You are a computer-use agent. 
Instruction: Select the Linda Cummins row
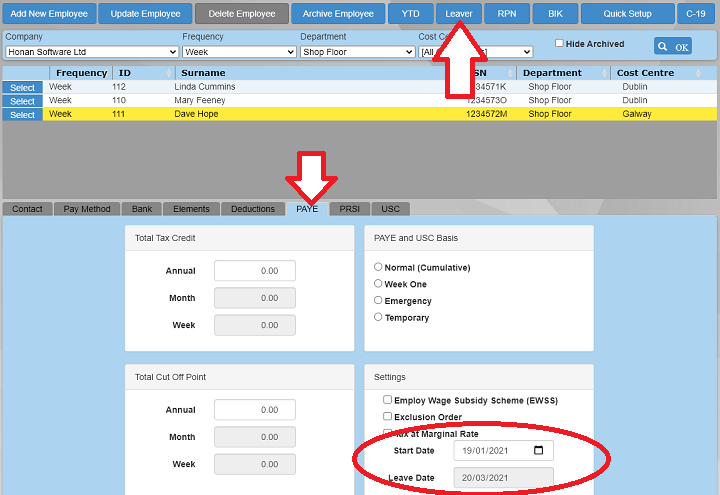pyautogui.click(x=23, y=87)
